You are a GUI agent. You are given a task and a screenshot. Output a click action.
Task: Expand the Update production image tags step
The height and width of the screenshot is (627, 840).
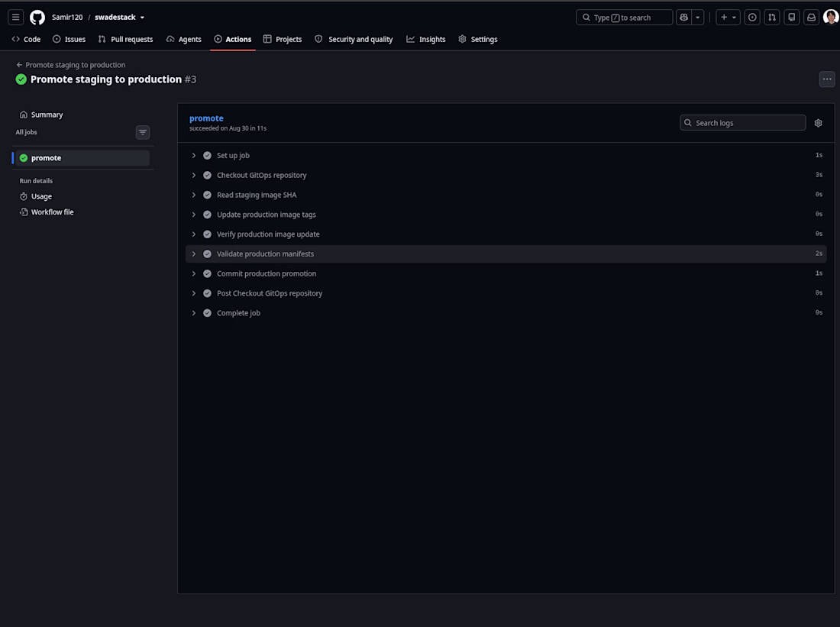tap(506, 215)
